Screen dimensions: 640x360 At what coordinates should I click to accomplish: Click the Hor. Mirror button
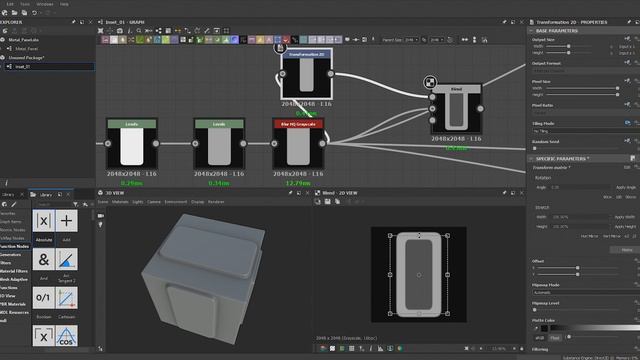click(589, 236)
